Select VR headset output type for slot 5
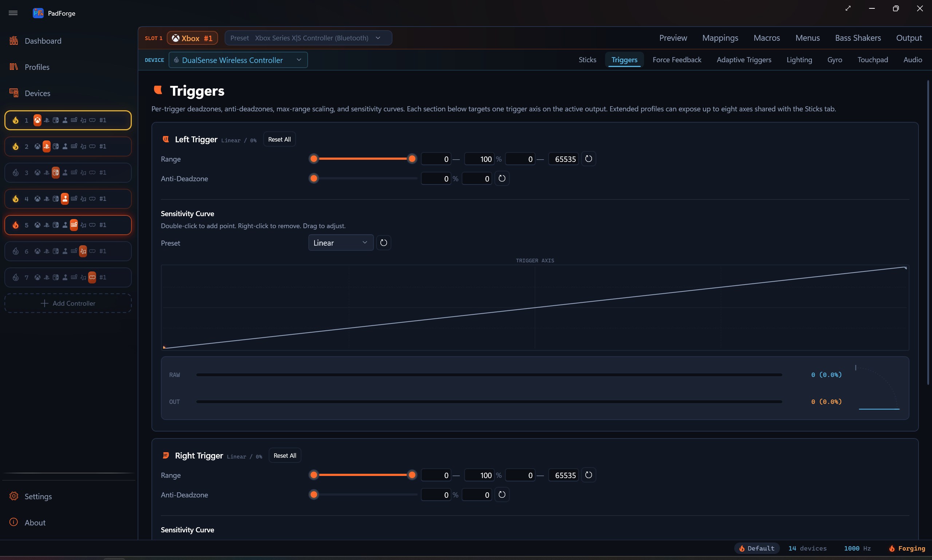Viewport: 932px width, 560px height. pyautogui.click(x=92, y=225)
